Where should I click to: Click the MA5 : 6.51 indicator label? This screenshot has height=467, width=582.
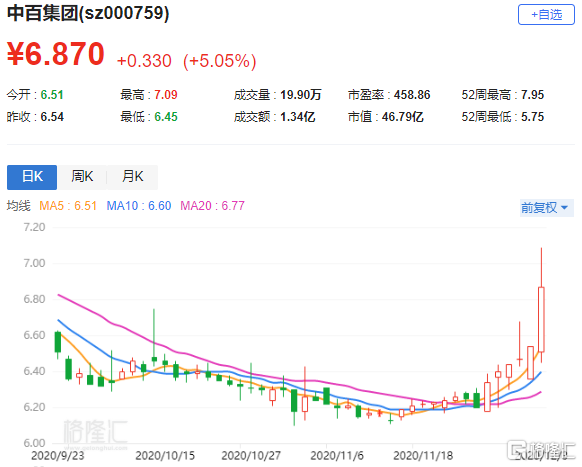coord(68,206)
